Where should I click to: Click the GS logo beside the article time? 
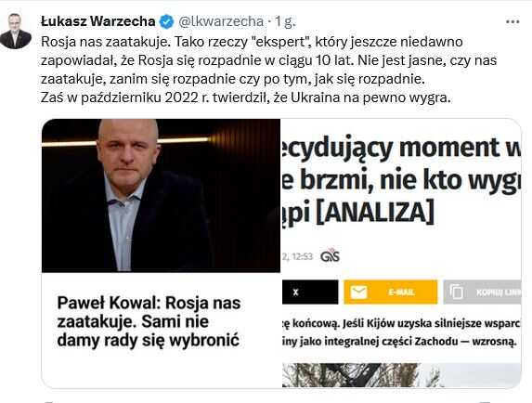[x=330, y=255]
